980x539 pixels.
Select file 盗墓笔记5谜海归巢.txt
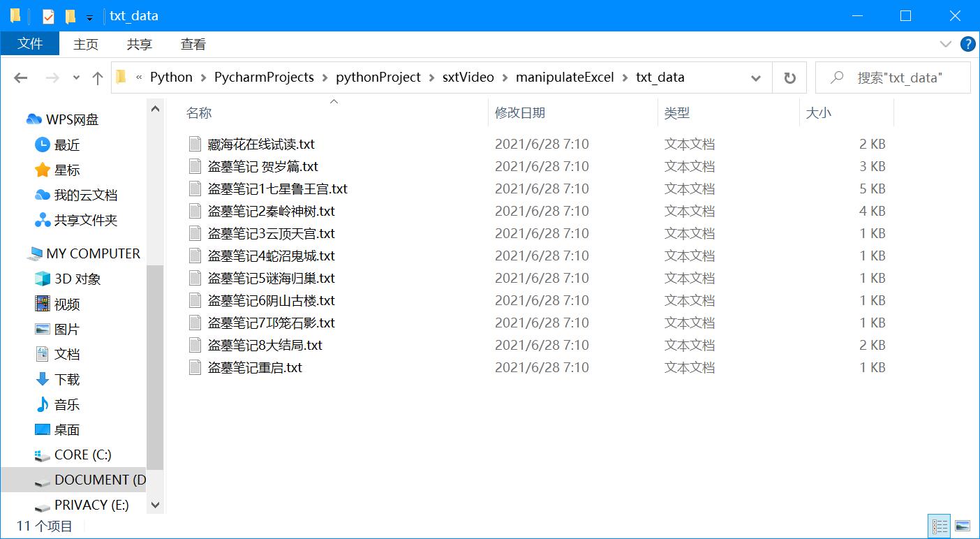pos(271,278)
